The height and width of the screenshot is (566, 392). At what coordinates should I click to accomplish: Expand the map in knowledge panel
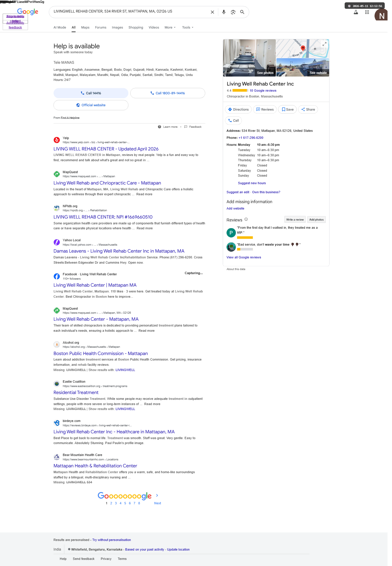pyautogui.click(x=324, y=44)
